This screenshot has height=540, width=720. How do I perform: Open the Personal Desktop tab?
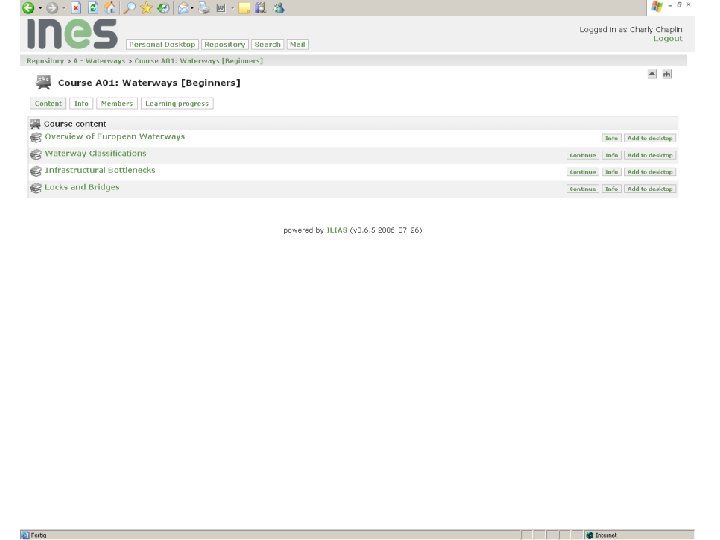click(x=162, y=45)
